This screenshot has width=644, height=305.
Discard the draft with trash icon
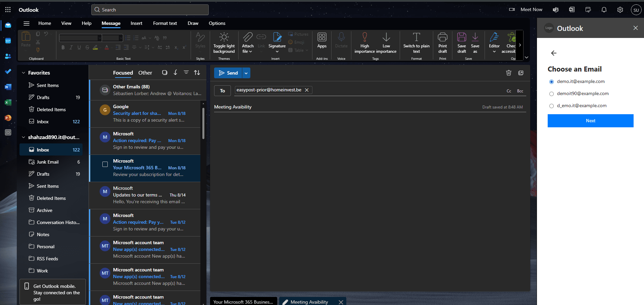point(509,73)
